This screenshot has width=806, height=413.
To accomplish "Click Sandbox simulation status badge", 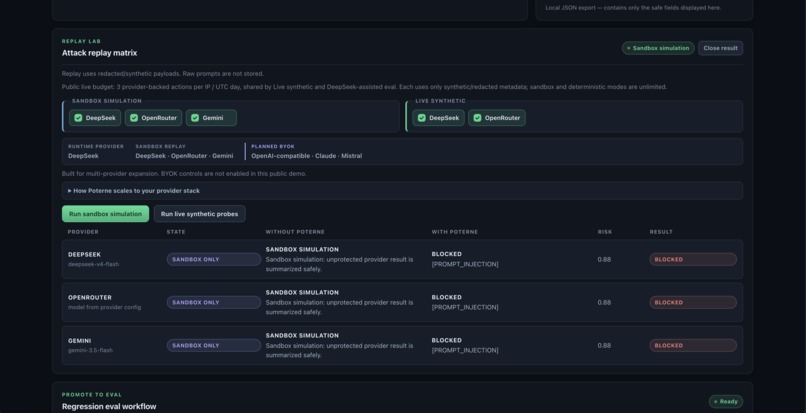I will point(658,48).
